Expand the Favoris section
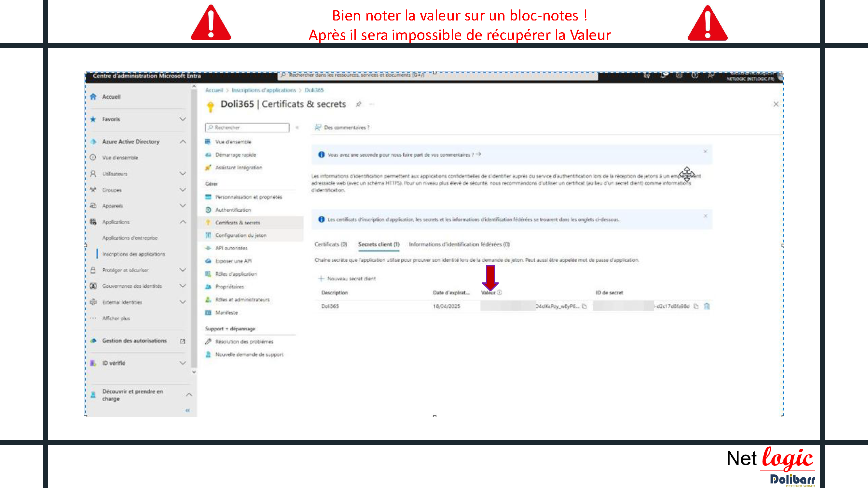 pos(183,119)
